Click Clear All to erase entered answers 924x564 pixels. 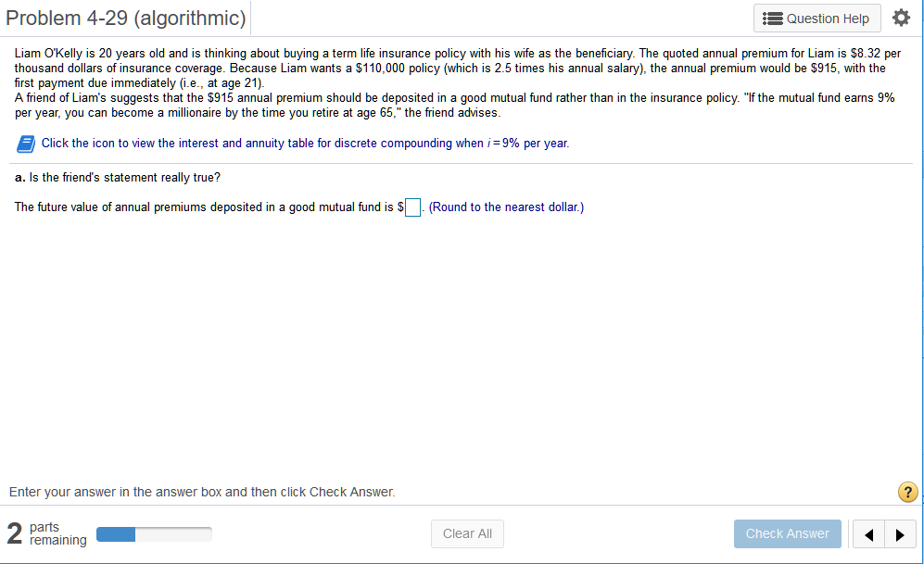467,533
